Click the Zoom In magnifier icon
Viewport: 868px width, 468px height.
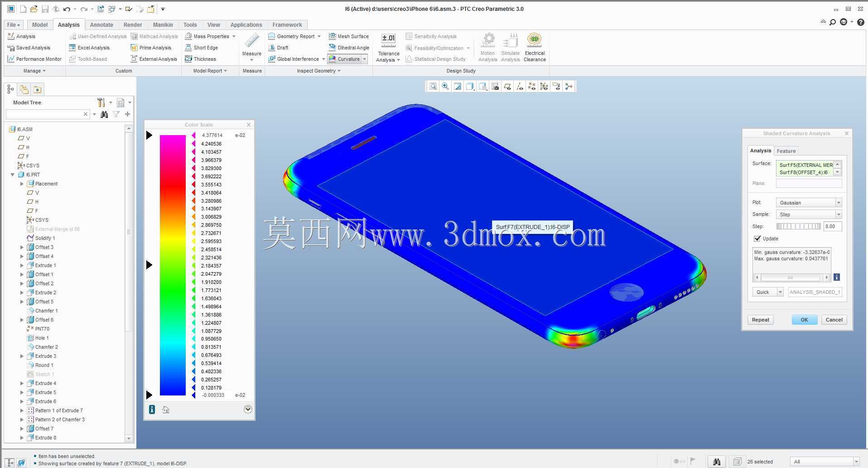click(x=445, y=86)
